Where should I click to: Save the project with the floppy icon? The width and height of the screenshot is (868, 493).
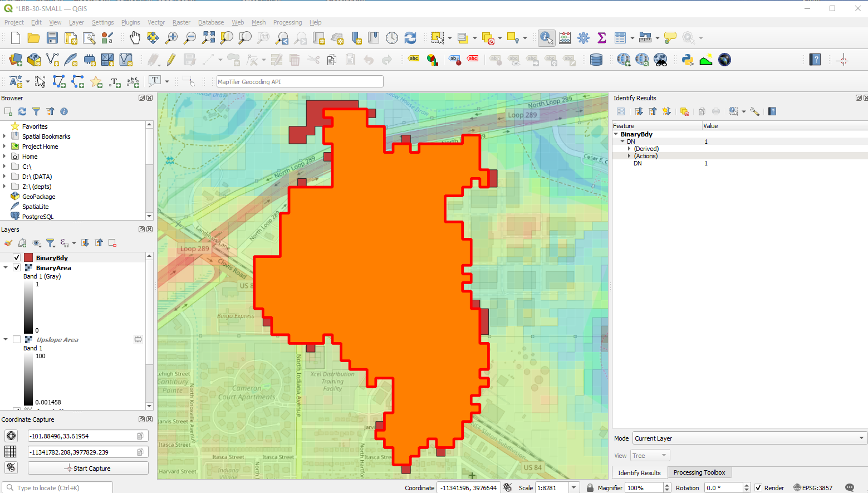[x=52, y=38]
